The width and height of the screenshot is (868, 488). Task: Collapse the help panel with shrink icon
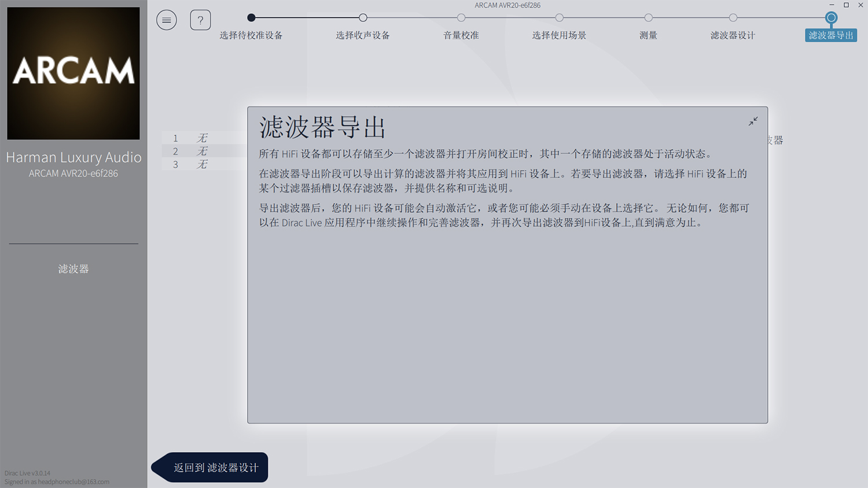(753, 121)
